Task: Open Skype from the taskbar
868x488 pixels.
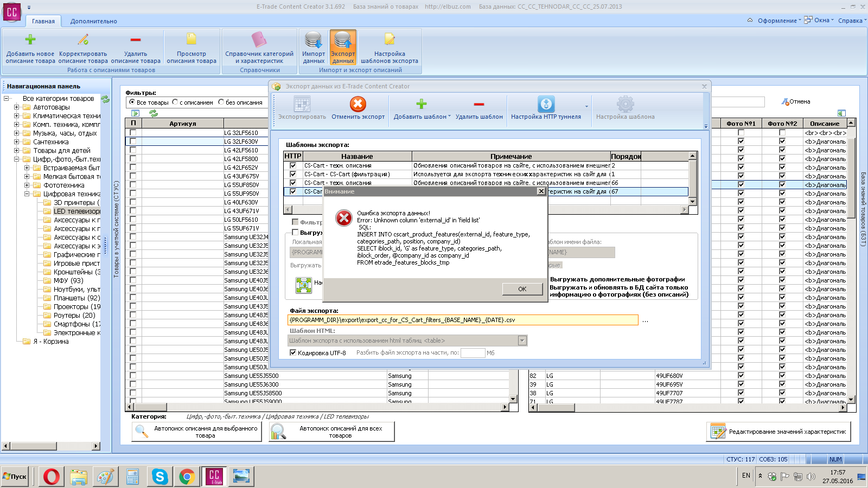Action: (x=159, y=477)
